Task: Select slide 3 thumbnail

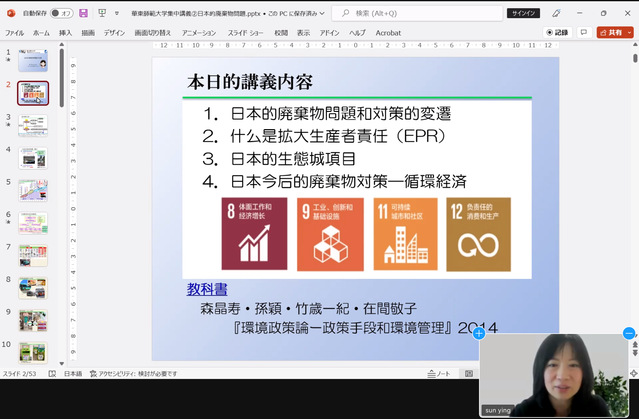Action: click(x=33, y=126)
